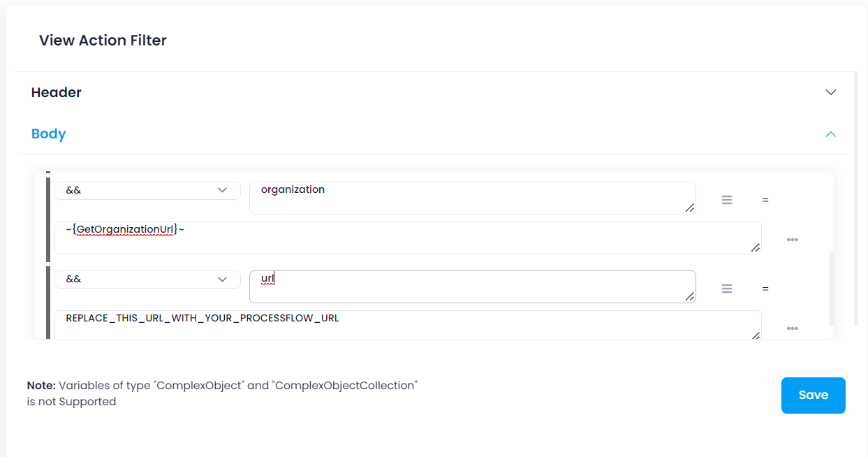Collapse the Body section
The width and height of the screenshot is (868, 457).
pyautogui.click(x=830, y=133)
